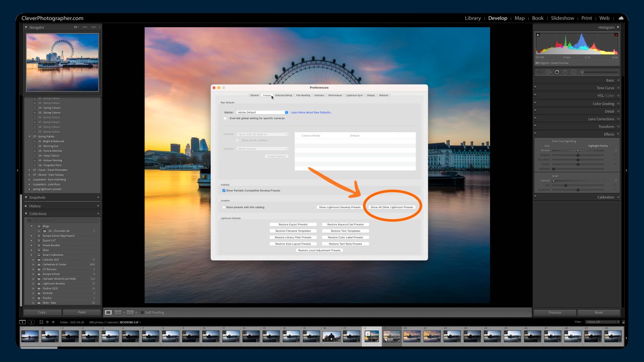Click the Collections search field
644x362 pixels.
[x=63, y=220]
